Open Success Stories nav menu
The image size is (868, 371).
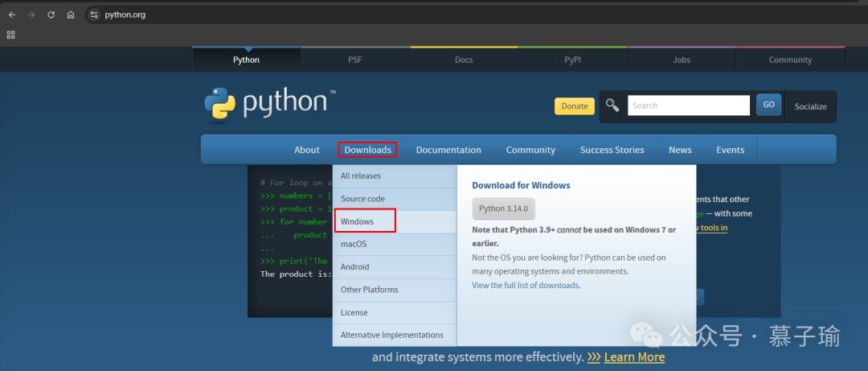[612, 150]
